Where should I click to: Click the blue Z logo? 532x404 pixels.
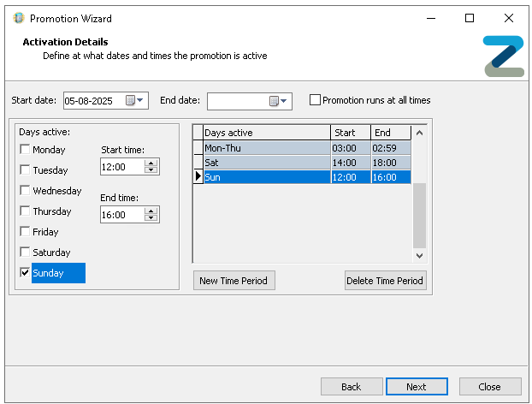click(503, 56)
